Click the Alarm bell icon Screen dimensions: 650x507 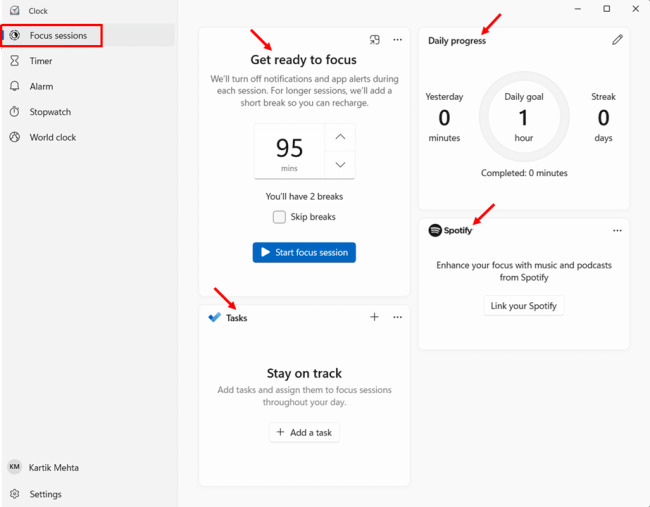click(x=15, y=86)
